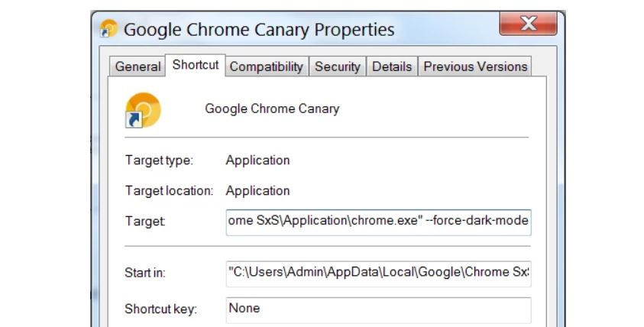The height and width of the screenshot is (327, 644).
Task: Click the Shortcut key field showing None
Action: (x=378, y=309)
